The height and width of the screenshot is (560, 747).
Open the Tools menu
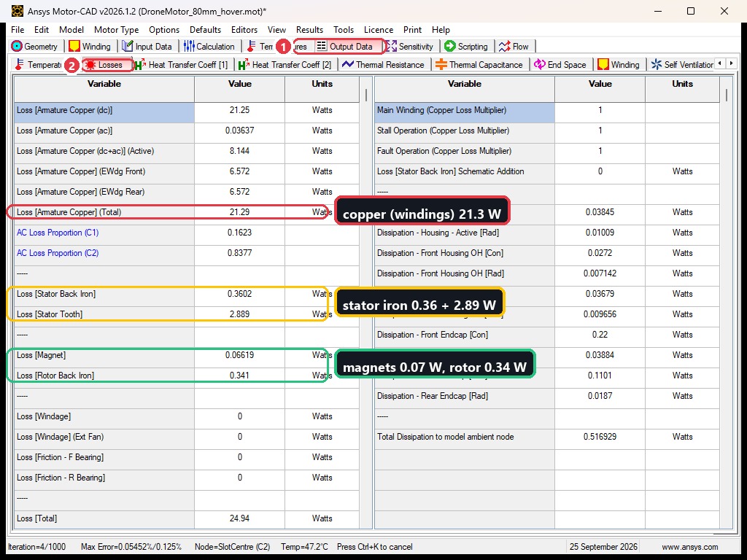point(344,29)
